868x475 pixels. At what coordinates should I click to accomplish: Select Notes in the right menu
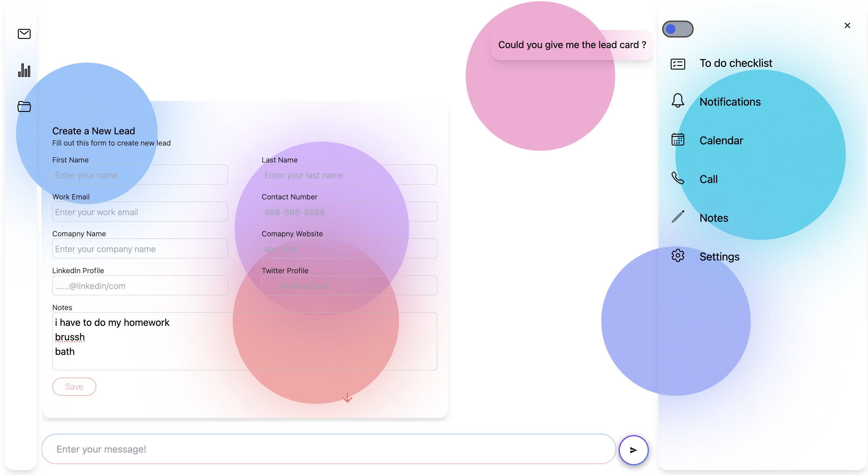point(714,218)
